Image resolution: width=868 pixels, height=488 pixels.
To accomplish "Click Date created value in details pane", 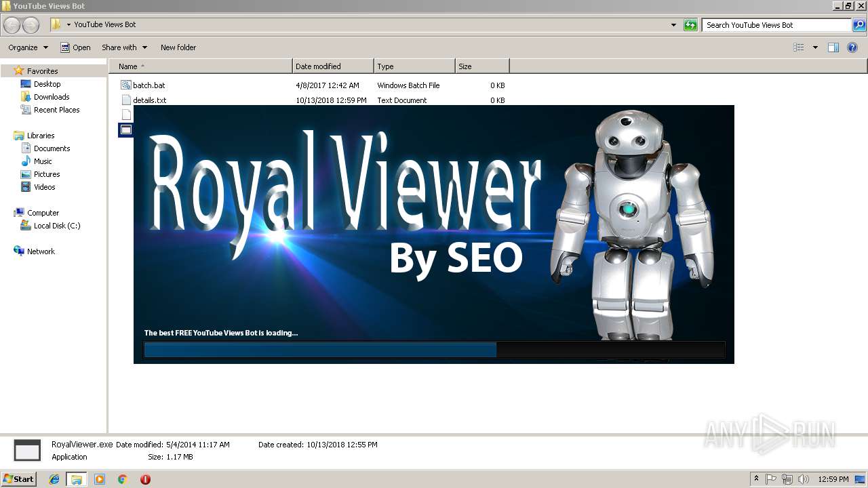I will coord(342,445).
